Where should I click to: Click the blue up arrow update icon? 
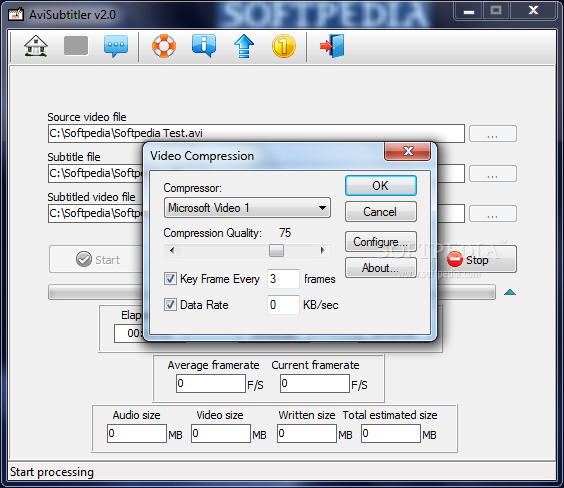(244, 46)
